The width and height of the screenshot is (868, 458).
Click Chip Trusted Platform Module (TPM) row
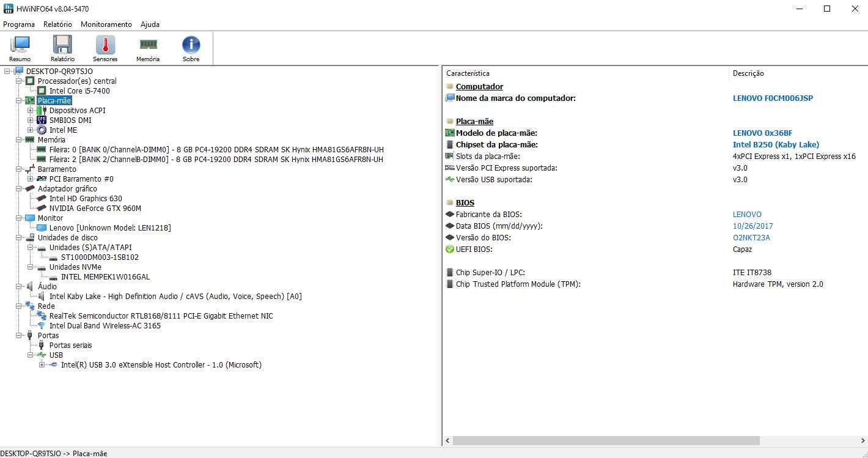click(x=654, y=284)
